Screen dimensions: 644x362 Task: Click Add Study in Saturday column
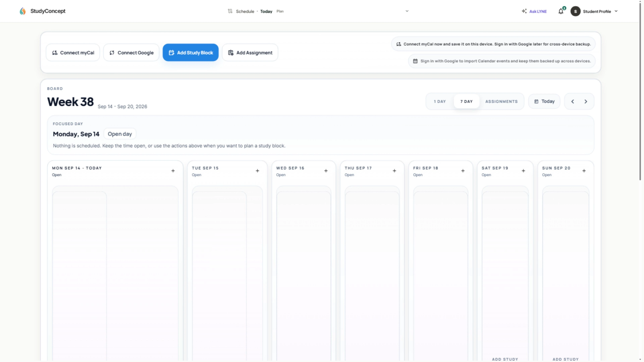coord(505,359)
